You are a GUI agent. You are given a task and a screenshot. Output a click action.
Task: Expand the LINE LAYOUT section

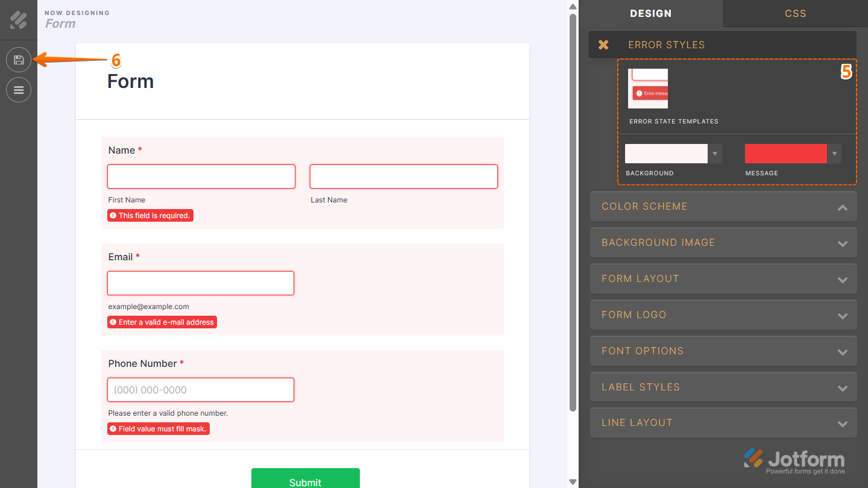coord(723,422)
